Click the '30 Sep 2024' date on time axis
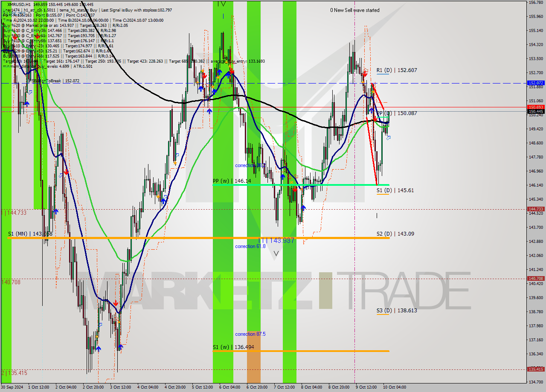 (12, 387)
